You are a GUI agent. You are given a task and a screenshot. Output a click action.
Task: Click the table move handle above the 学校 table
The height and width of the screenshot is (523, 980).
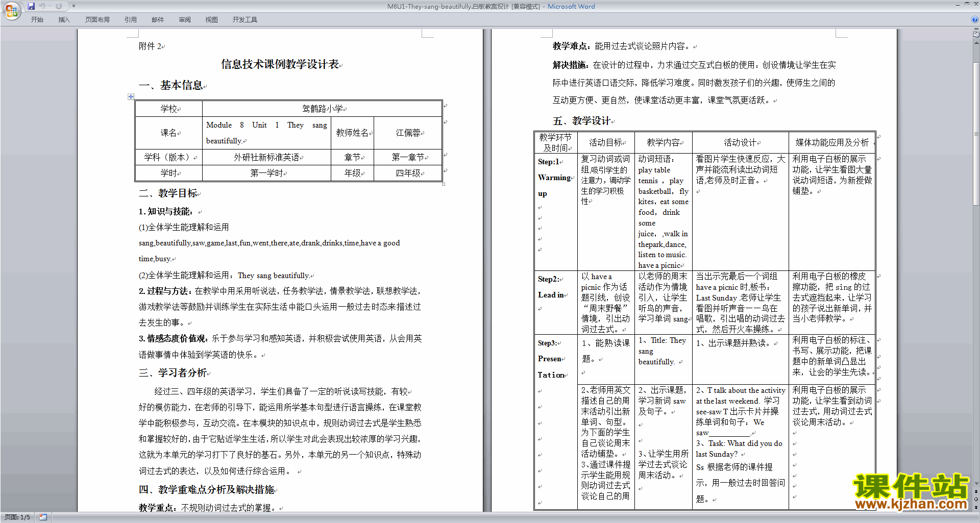point(131,96)
